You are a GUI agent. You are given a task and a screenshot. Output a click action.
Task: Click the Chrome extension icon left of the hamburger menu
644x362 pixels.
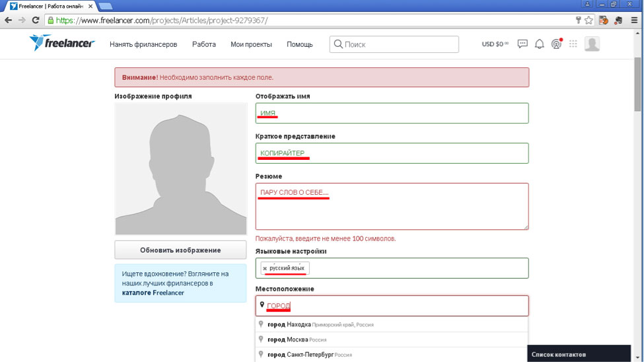point(618,20)
